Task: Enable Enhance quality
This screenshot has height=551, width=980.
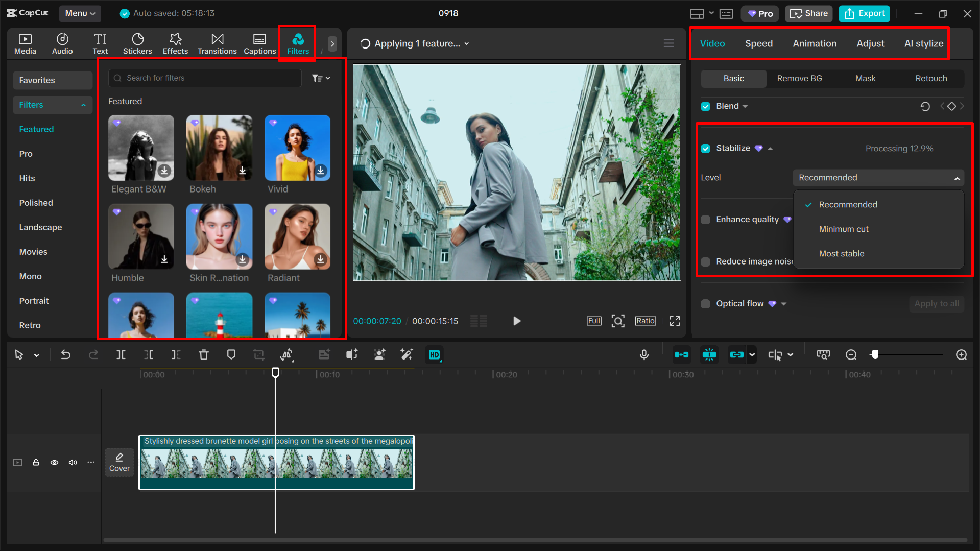Action: tap(705, 219)
